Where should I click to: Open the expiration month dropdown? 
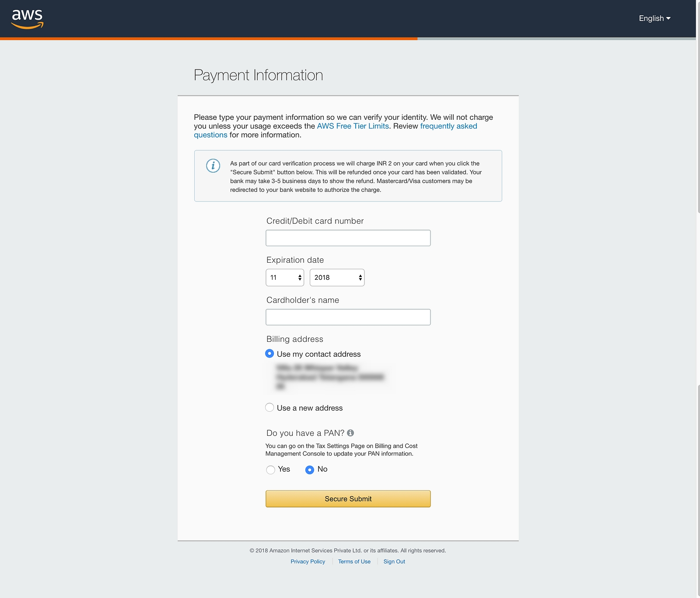click(x=285, y=278)
